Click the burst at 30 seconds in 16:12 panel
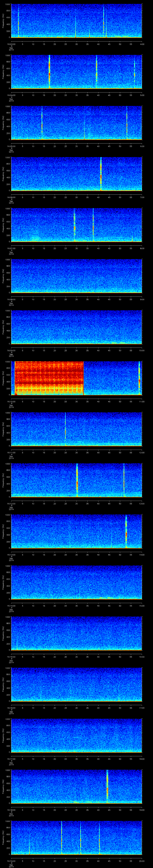This screenshot has height=868, width=153. (77, 481)
